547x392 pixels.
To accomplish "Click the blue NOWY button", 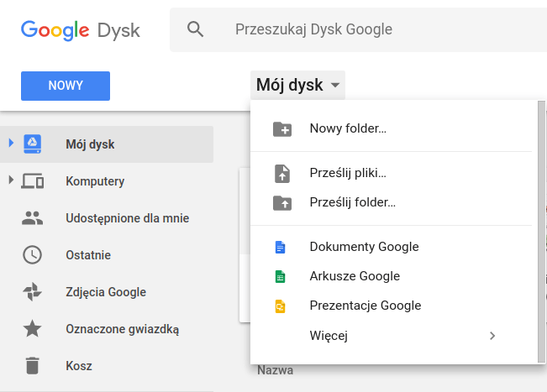I will (x=66, y=86).
